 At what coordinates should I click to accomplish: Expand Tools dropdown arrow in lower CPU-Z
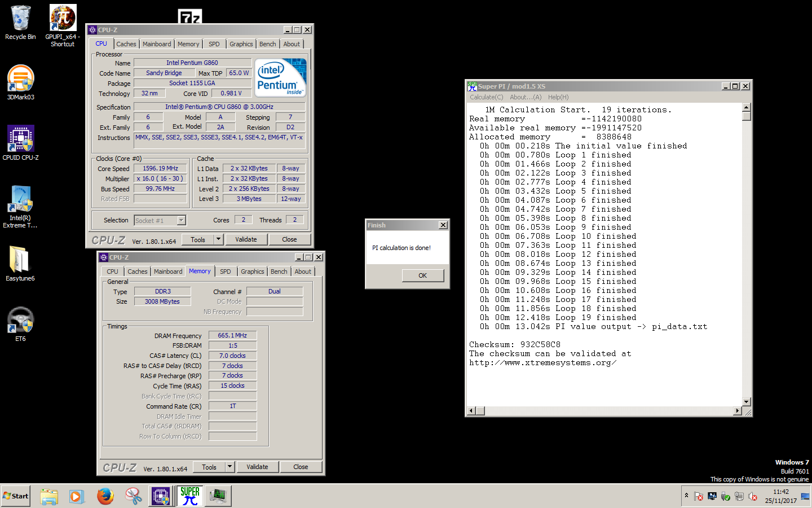(230, 467)
